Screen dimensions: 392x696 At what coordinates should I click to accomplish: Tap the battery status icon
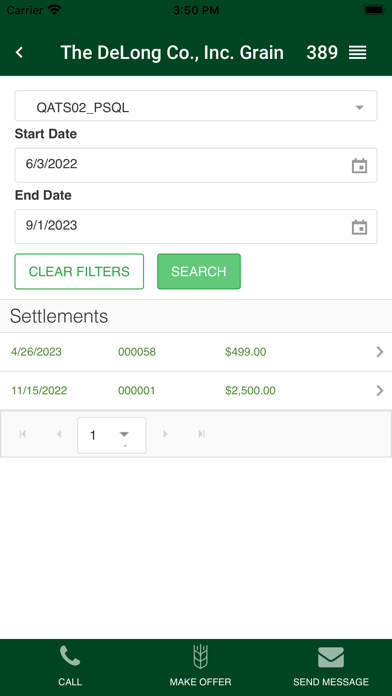pyautogui.click(x=375, y=10)
